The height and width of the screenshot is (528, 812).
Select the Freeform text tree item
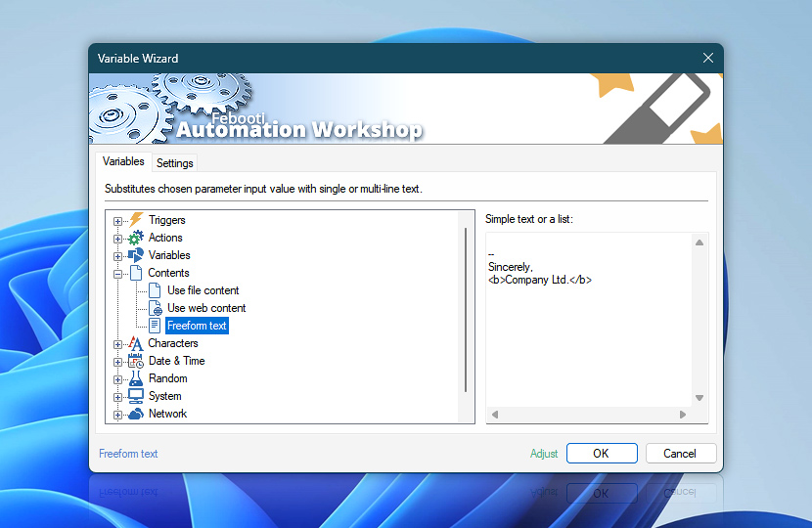[197, 326]
